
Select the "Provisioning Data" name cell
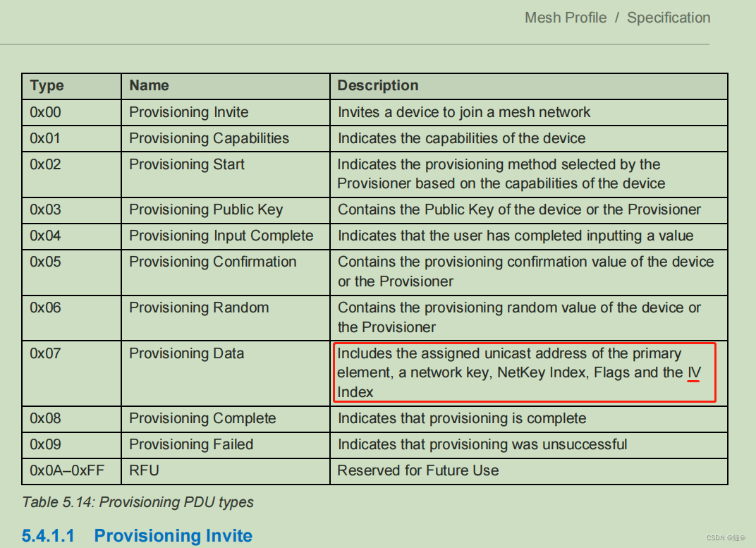pos(186,353)
